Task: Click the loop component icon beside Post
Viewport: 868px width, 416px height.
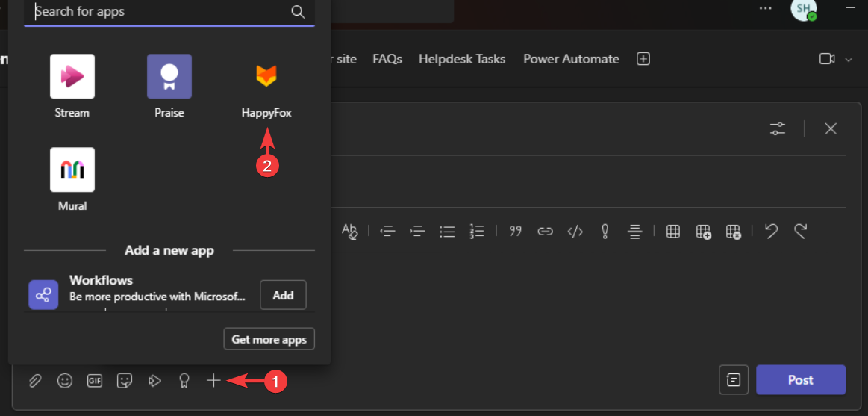Action: (734, 379)
